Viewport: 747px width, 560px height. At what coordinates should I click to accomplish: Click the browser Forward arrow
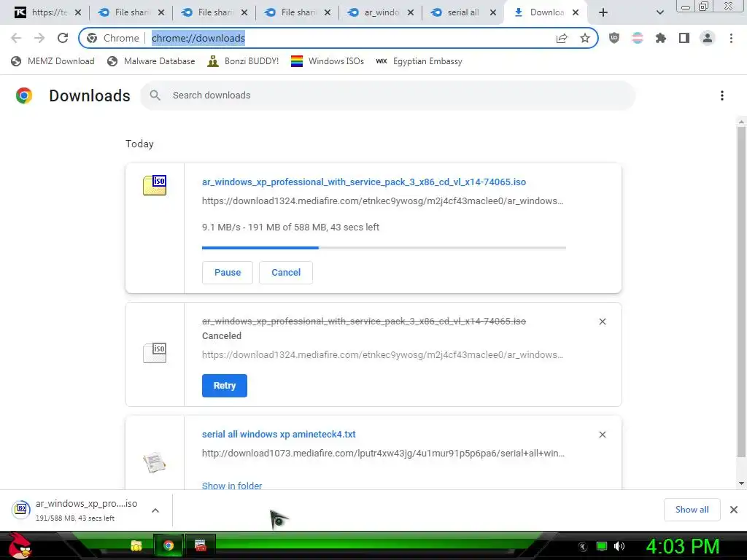(39, 38)
